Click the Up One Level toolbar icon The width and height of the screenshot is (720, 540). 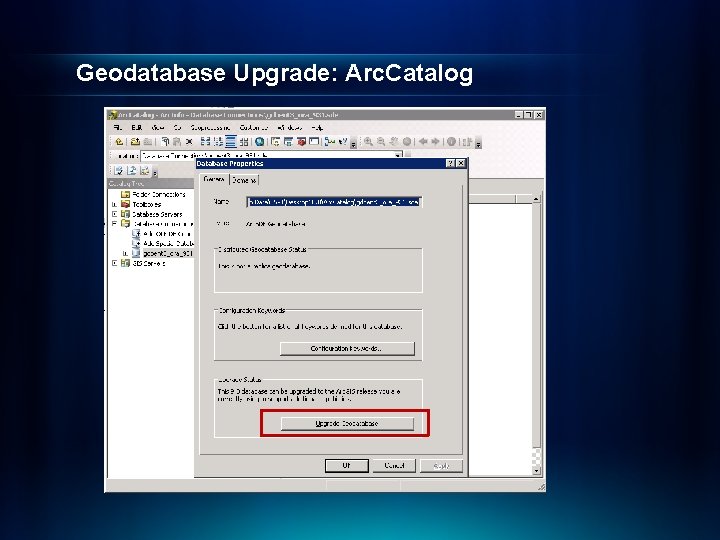[x=119, y=142]
